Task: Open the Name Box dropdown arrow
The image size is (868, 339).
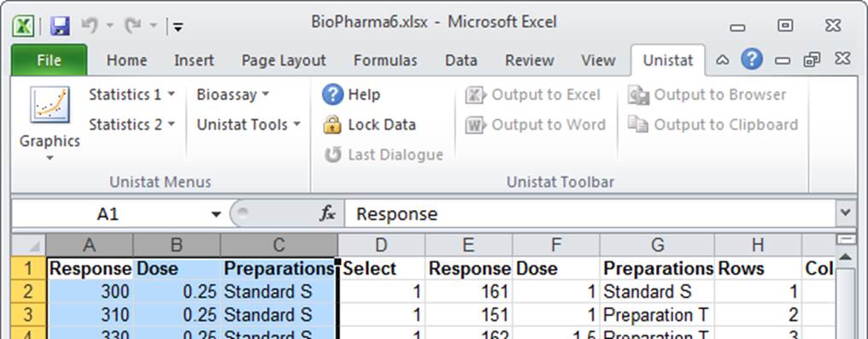Action: tap(216, 214)
